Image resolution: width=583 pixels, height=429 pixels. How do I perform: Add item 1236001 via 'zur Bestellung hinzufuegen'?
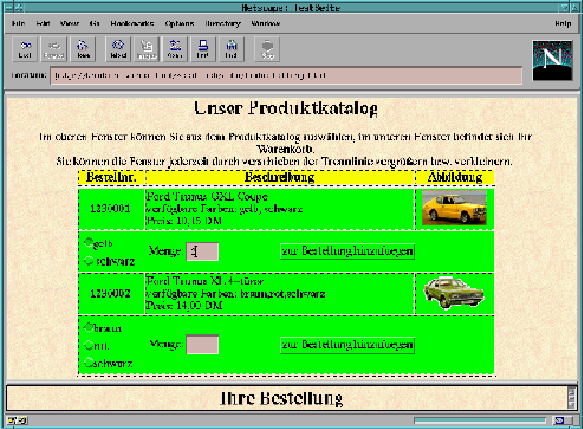[x=347, y=251]
